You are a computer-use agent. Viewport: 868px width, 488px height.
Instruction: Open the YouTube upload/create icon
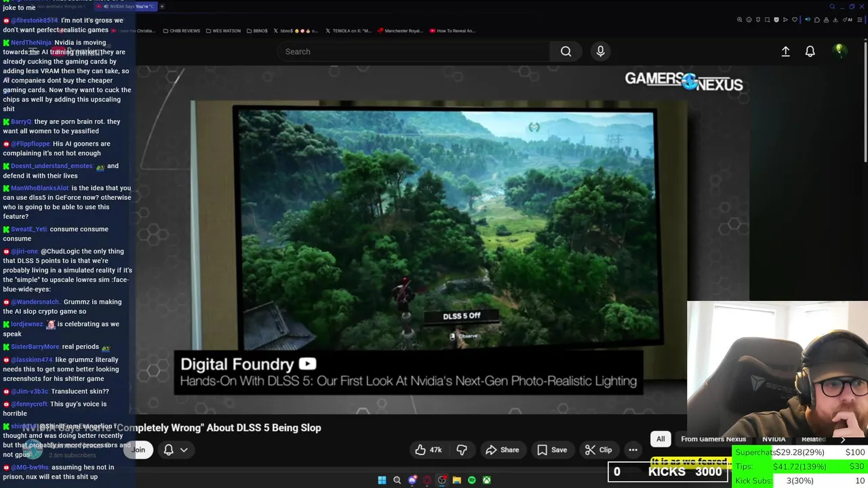tap(785, 52)
